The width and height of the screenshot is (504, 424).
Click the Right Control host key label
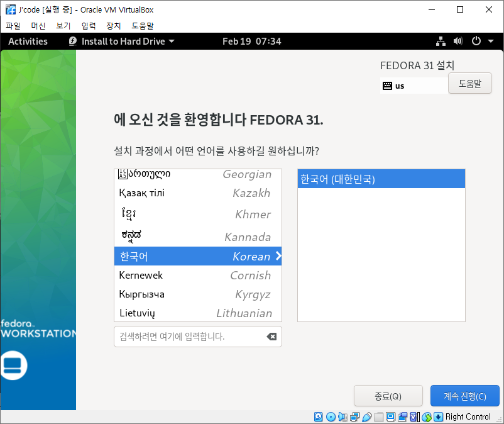(468, 416)
